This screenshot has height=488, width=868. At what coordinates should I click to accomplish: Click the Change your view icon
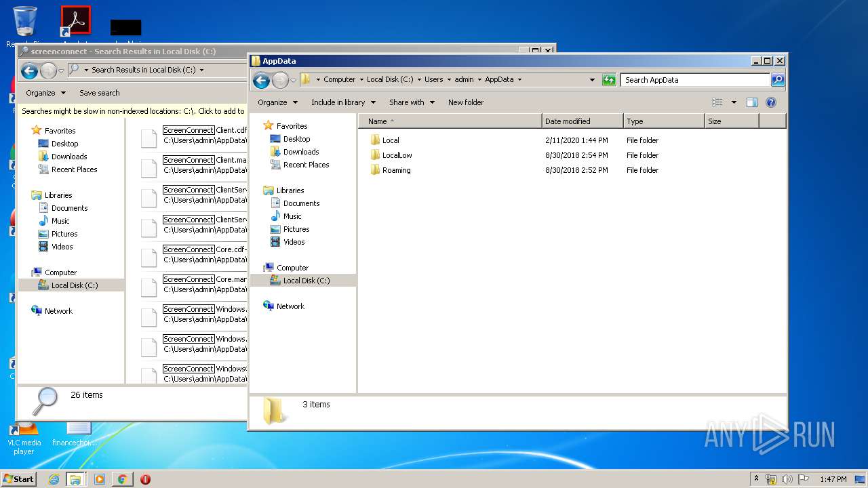click(717, 102)
